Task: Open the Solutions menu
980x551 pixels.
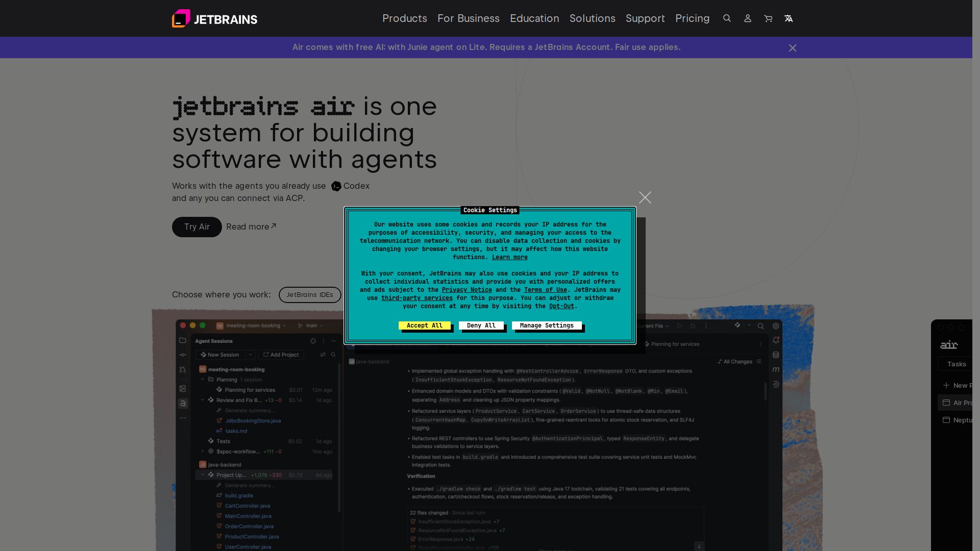Action: (592, 18)
